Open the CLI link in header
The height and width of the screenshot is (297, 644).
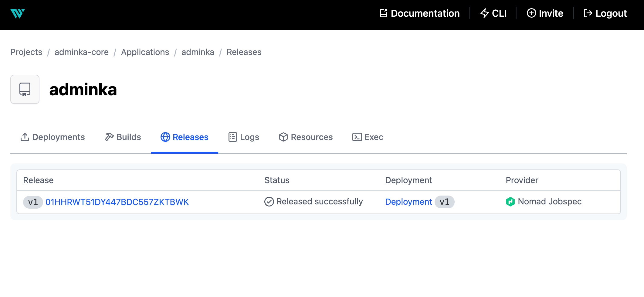point(493,13)
